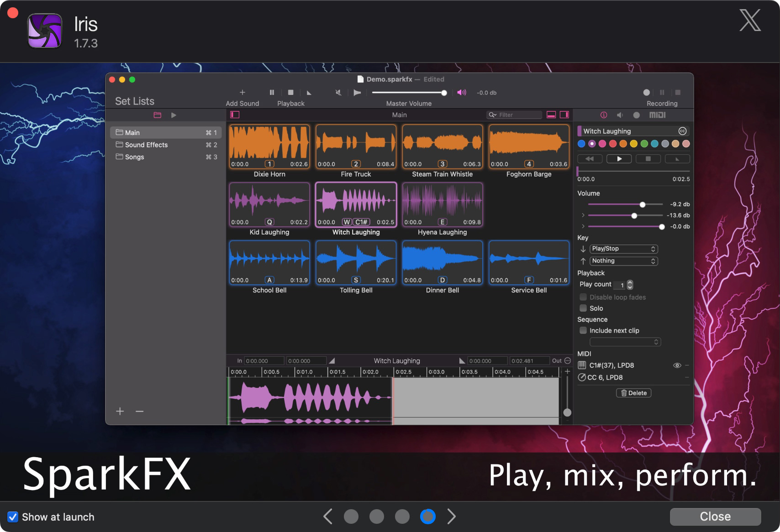Click the Add Sound plus icon
Screen dimensions: 780x532
pyautogui.click(x=242, y=93)
